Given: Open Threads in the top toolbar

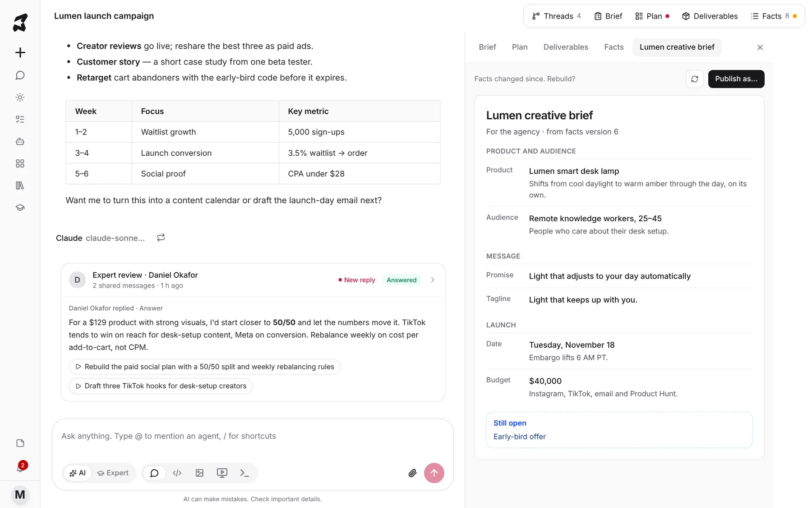Looking at the screenshot, I should click(x=556, y=16).
